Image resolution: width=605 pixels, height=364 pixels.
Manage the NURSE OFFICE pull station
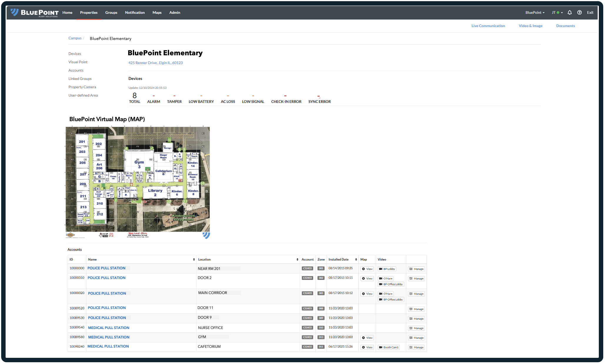coord(416,328)
